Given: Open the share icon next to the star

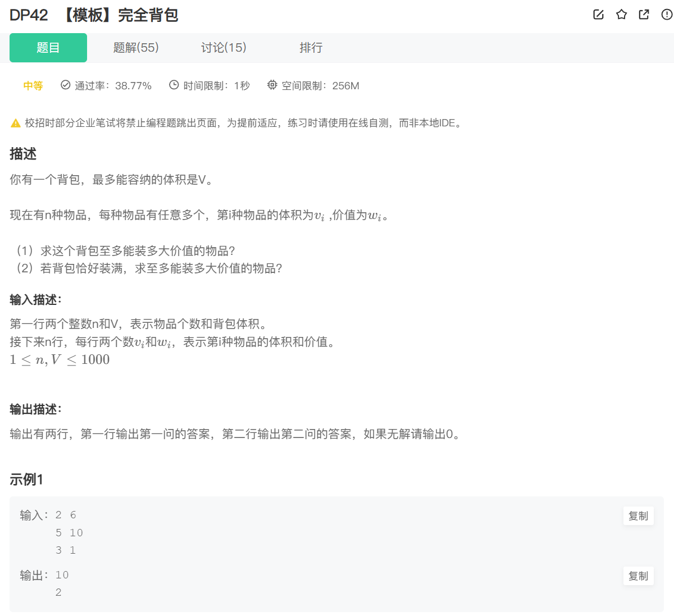Looking at the screenshot, I should click(x=644, y=15).
